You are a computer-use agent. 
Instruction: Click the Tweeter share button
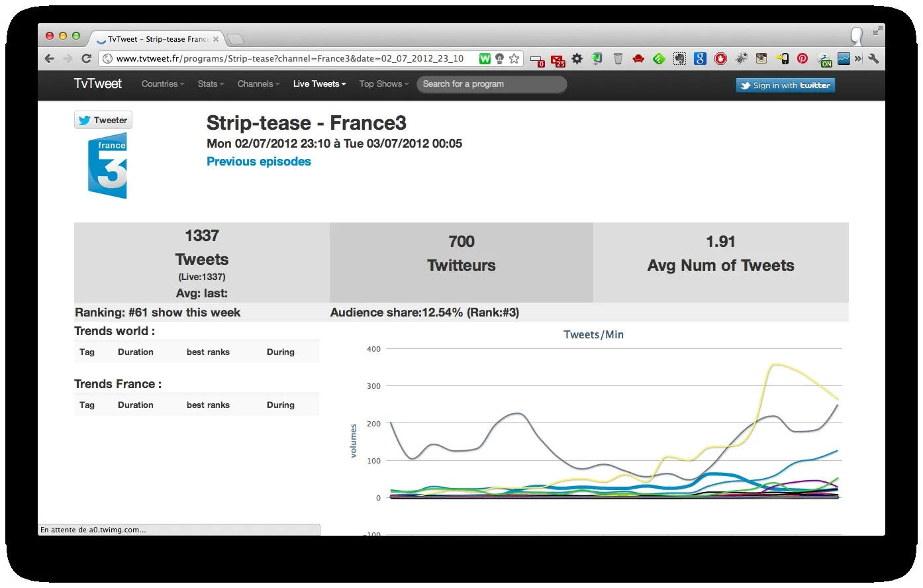(x=103, y=120)
